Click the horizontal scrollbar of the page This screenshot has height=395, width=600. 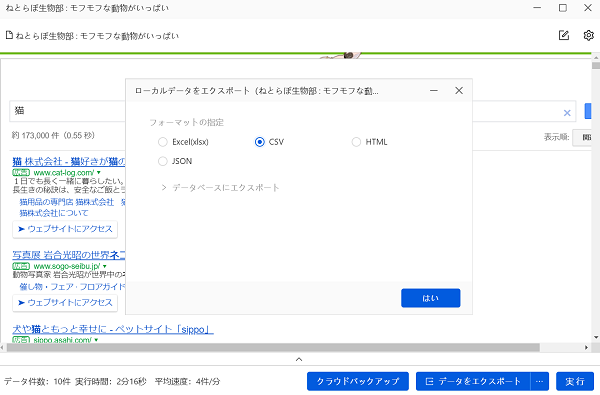point(273,347)
